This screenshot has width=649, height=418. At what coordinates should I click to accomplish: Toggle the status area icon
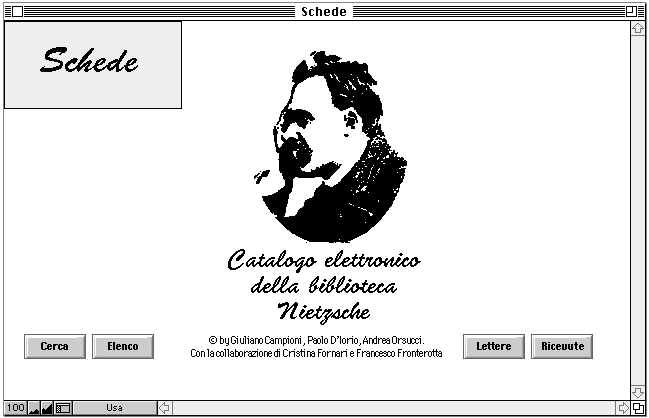click(63, 408)
